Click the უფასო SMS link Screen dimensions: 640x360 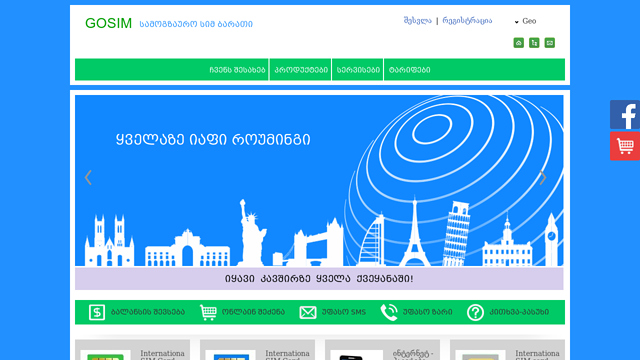click(x=344, y=312)
